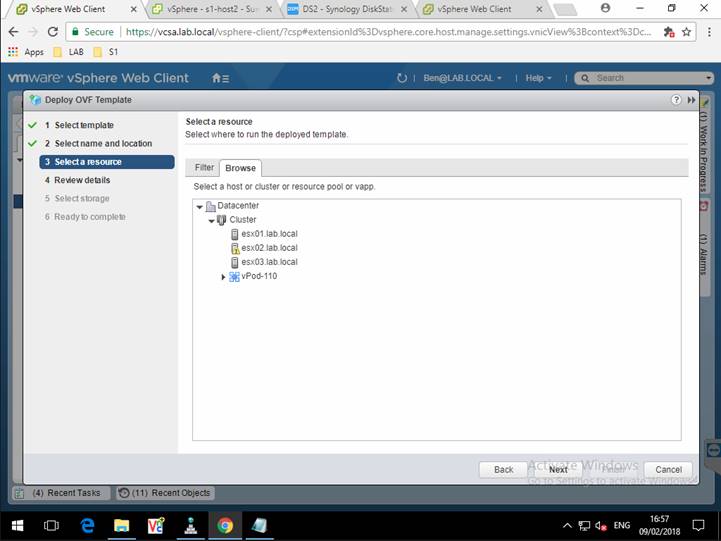Click the vSphere home menu icon
Viewport: 721px width, 541px height.
click(x=220, y=78)
